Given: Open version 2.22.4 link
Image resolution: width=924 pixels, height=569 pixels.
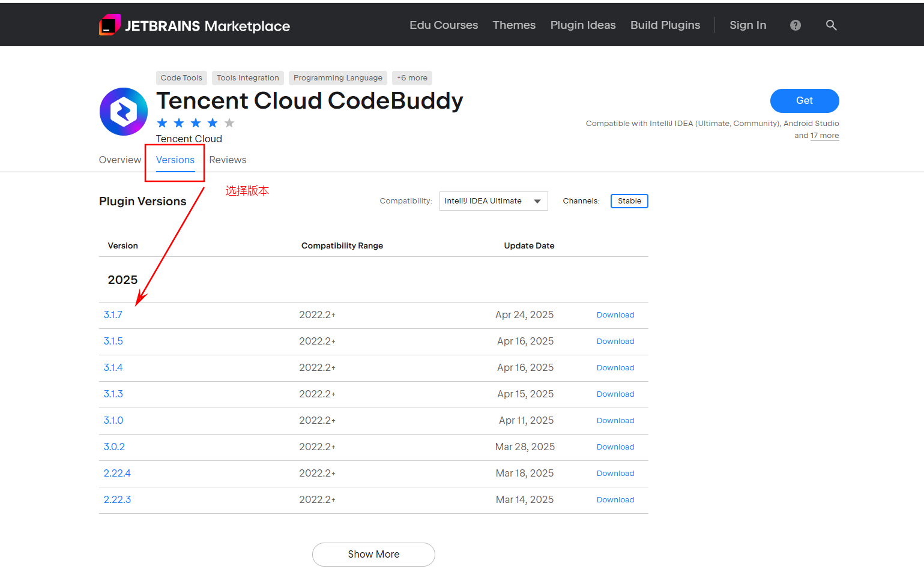Looking at the screenshot, I should (117, 473).
